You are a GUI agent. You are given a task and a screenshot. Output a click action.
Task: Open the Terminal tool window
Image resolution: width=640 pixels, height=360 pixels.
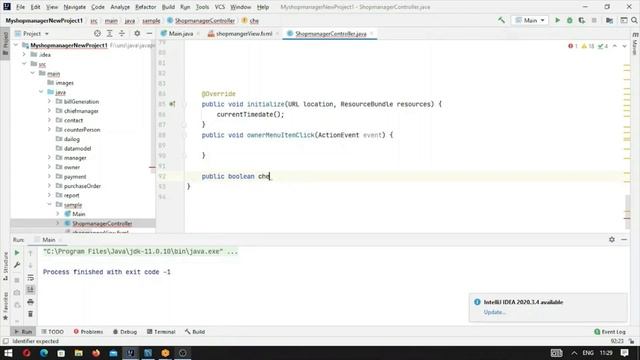161,332
